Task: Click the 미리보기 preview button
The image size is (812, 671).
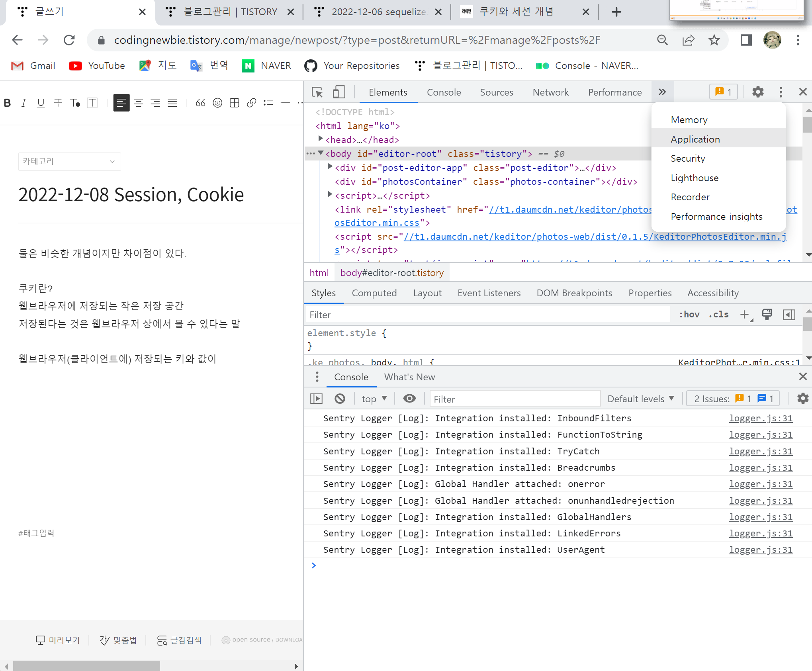Action: (x=58, y=640)
